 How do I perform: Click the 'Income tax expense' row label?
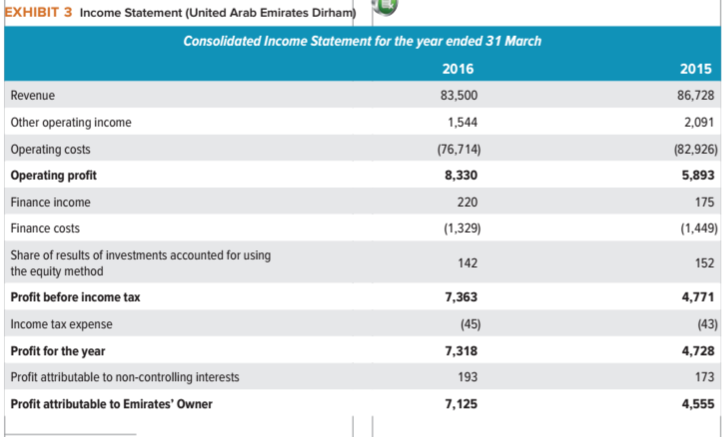[61, 325]
